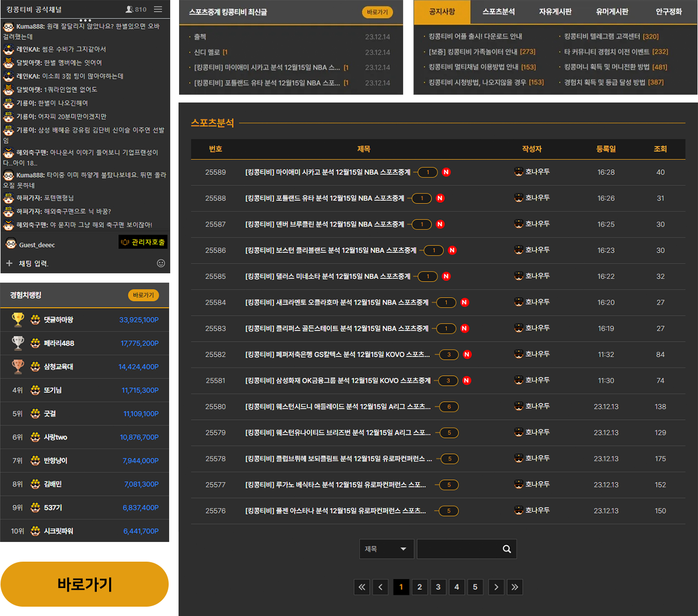The image size is (698, 616).
Task: Go to page 2
Action: [x=420, y=587]
